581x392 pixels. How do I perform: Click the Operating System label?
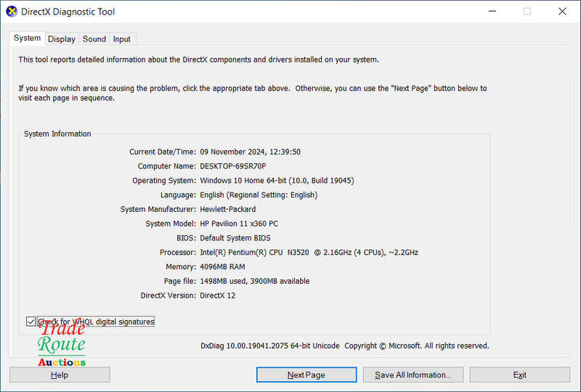pyautogui.click(x=164, y=181)
